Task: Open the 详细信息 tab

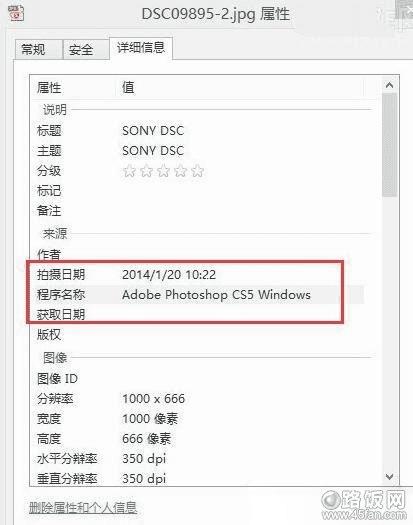Action: pos(141,48)
